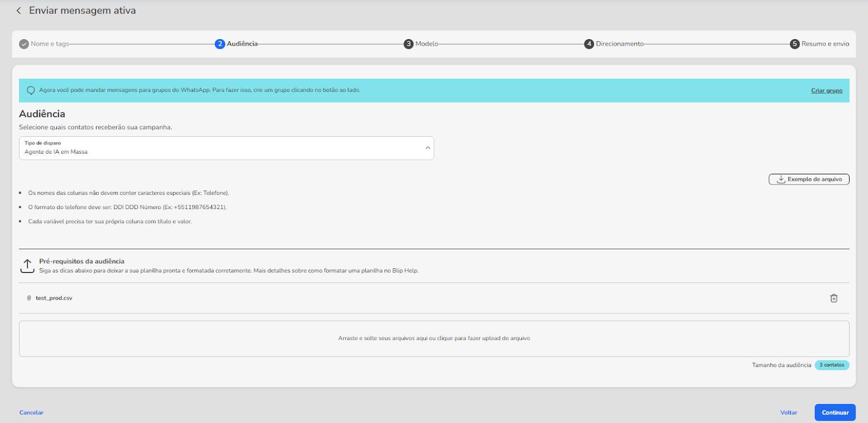Delete test_prod.csv with the trash icon
Screen dimensions: 868x423
tap(834, 298)
